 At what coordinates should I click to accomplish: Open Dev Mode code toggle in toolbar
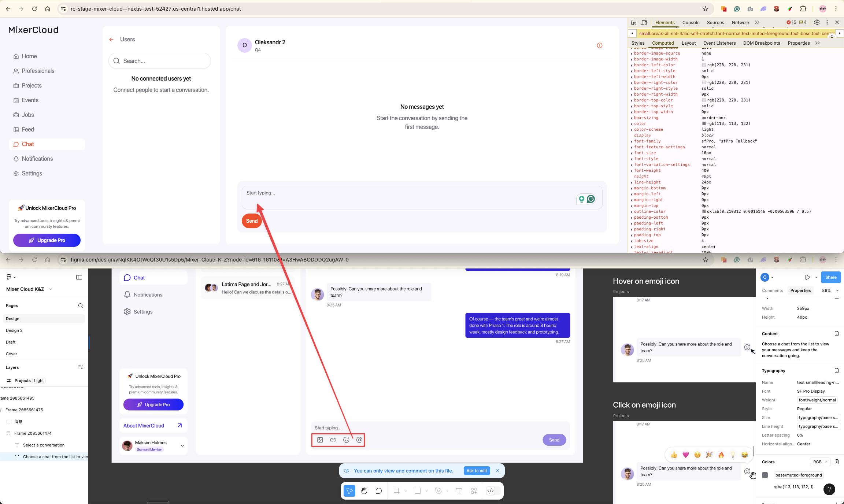[491, 491]
